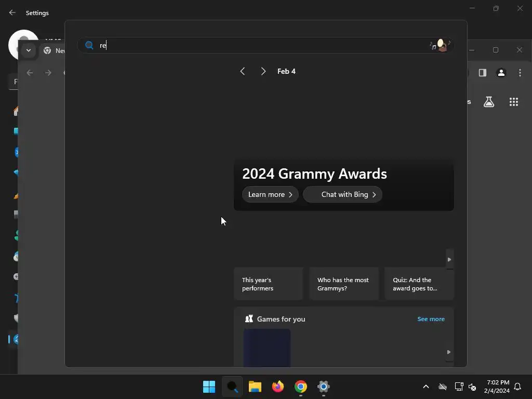Screen dimensions: 532x399
Task: Click See more in Games for you
Action: [431, 319]
